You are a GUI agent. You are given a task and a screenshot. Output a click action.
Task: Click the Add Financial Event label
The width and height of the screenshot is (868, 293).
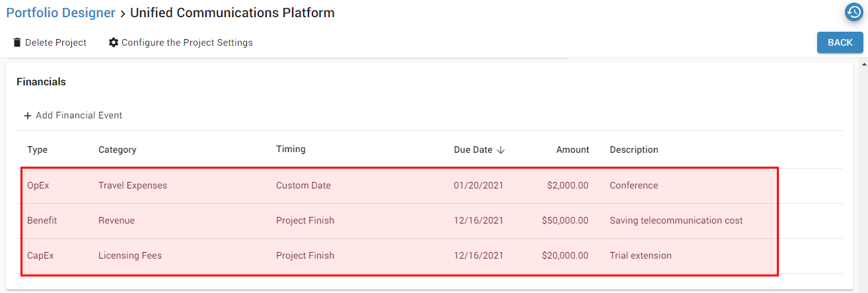[79, 115]
